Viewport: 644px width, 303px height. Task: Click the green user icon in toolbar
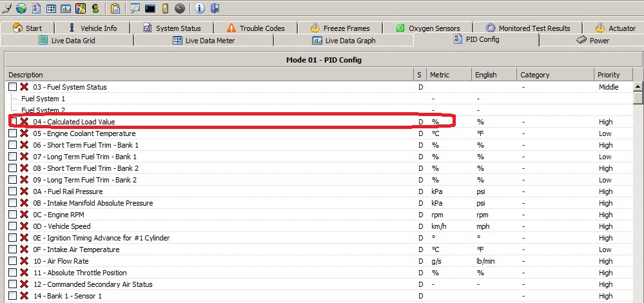coord(95,8)
